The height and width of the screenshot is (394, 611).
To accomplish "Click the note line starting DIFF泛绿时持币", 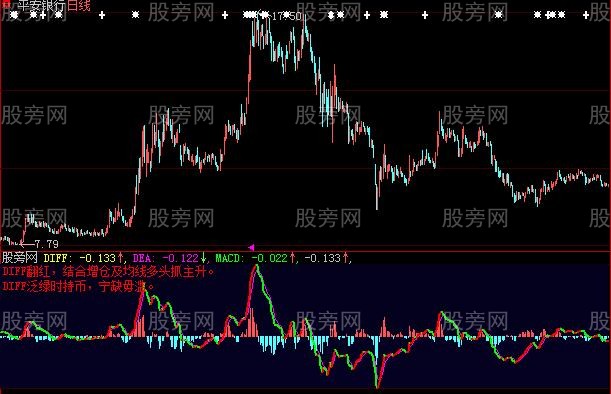I will click(78, 286).
